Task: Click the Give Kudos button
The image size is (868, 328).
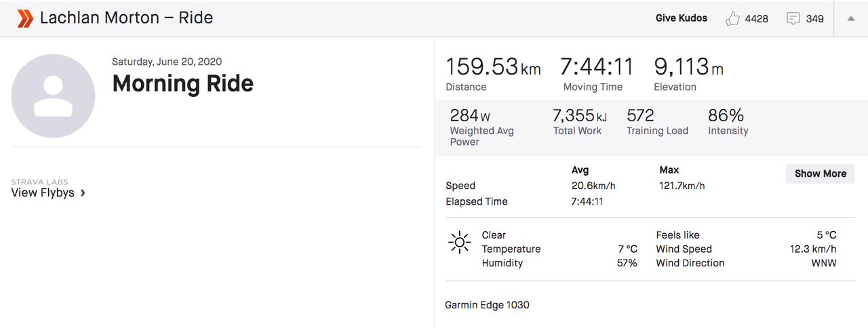Action: click(681, 18)
